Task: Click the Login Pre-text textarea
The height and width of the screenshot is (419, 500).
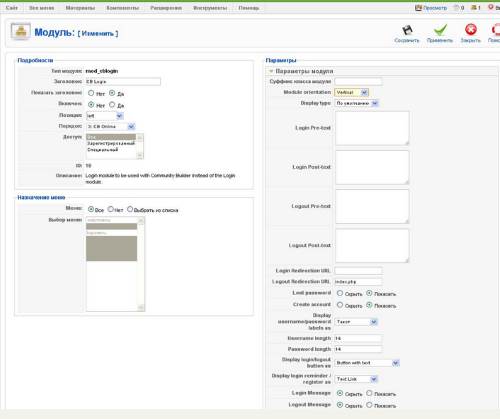Action: 372,128
